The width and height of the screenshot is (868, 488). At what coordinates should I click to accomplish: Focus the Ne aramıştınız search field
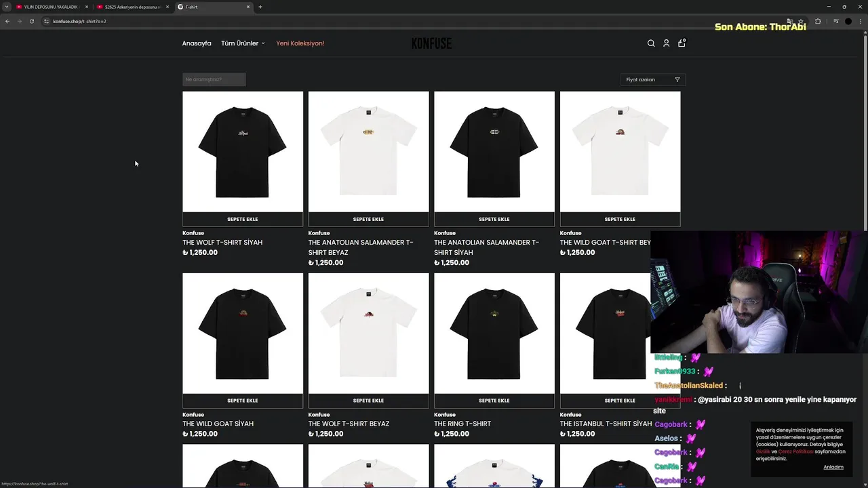click(214, 79)
